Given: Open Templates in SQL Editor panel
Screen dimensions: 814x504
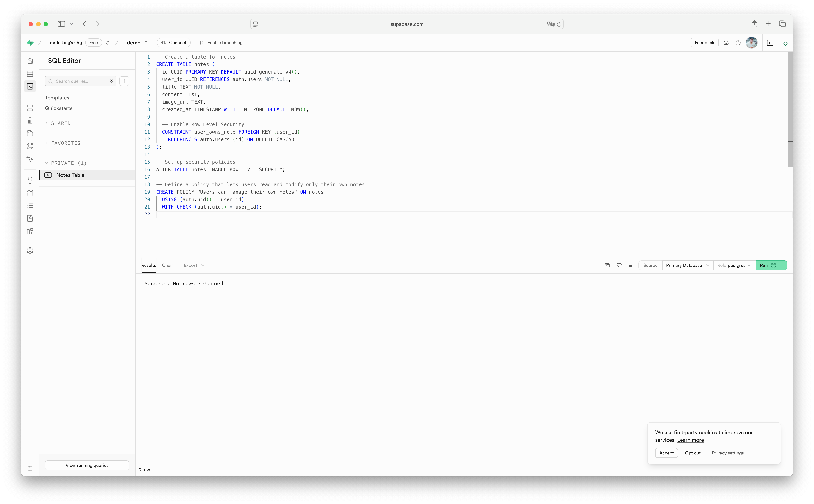Looking at the screenshot, I should [57, 98].
